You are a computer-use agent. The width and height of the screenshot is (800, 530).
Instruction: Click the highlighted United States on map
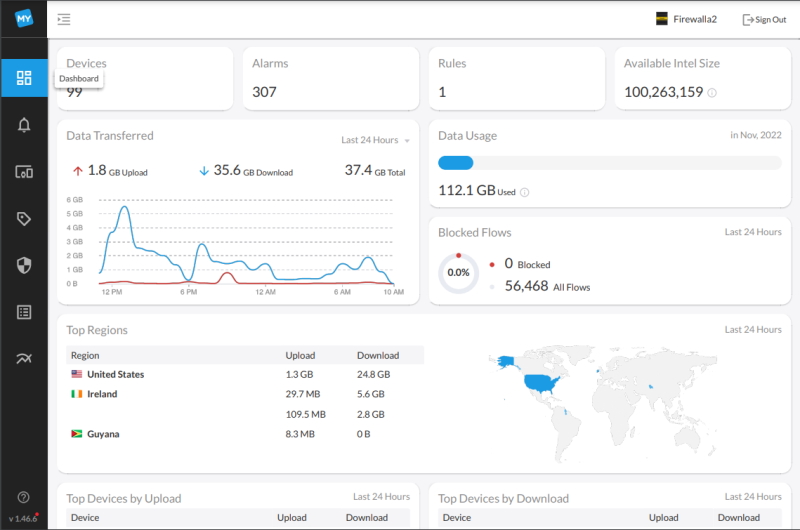(x=540, y=383)
